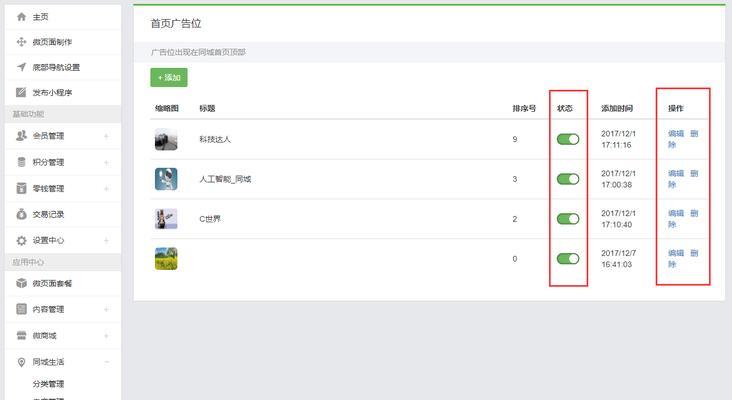The image size is (732, 400).
Task: Turn off the C世界 status toggle
Action: [x=568, y=218]
